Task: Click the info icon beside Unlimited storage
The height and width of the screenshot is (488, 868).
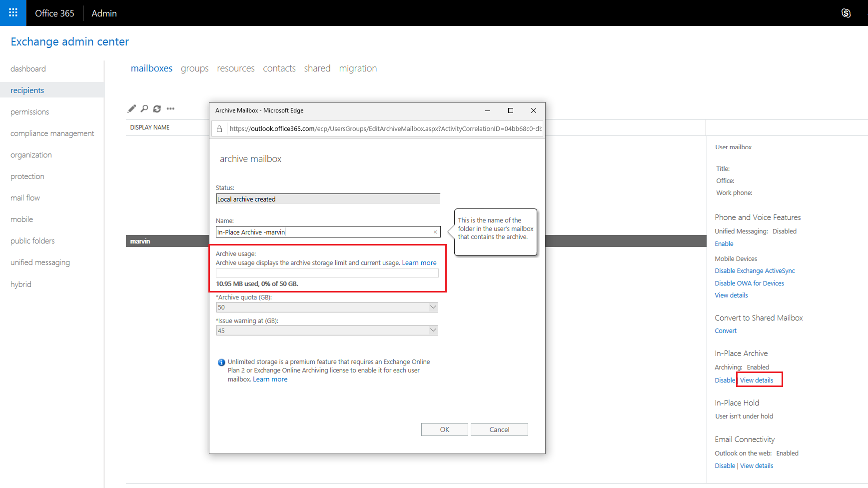Action: 221,362
